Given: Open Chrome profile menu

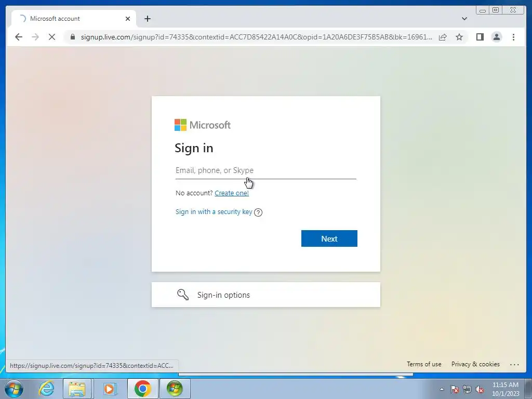Looking at the screenshot, I should pyautogui.click(x=497, y=37).
